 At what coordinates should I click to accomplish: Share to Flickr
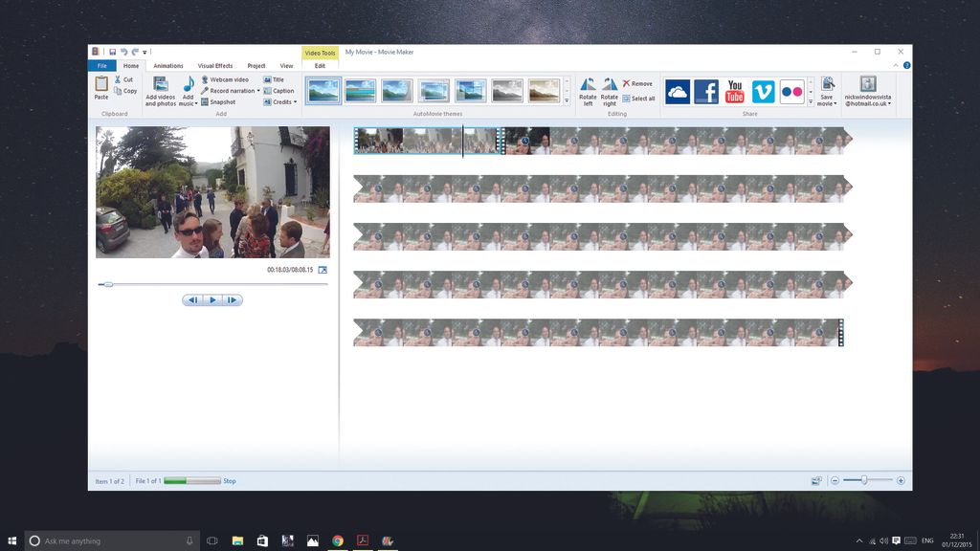pos(791,91)
